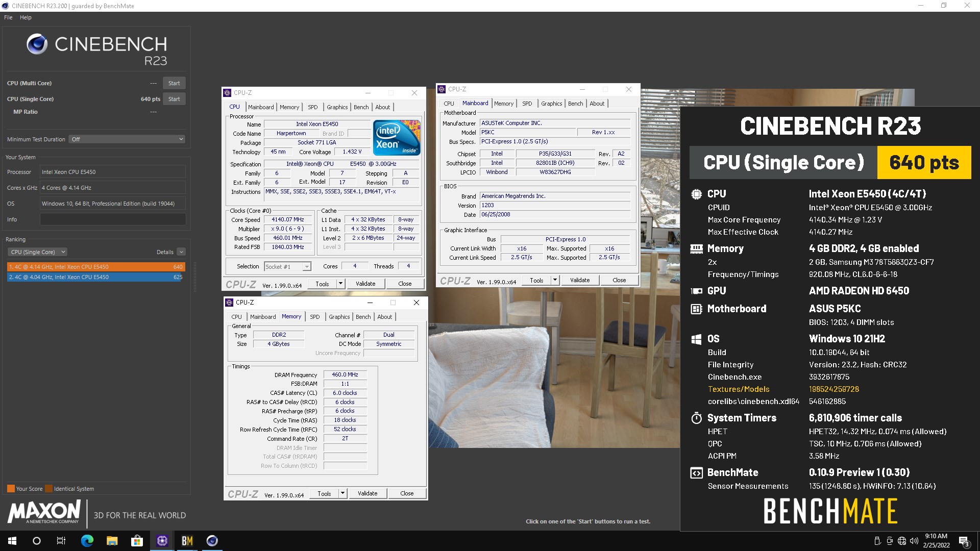Open About tab in CPU-Z CPU window
The height and width of the screenshot is (551, 980).
[x=383, y=107]
